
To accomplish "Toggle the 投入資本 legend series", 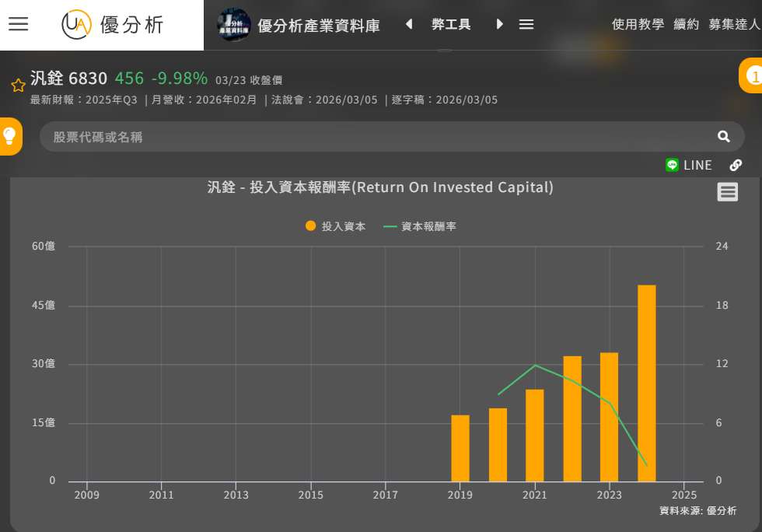I will coord(336,226).
